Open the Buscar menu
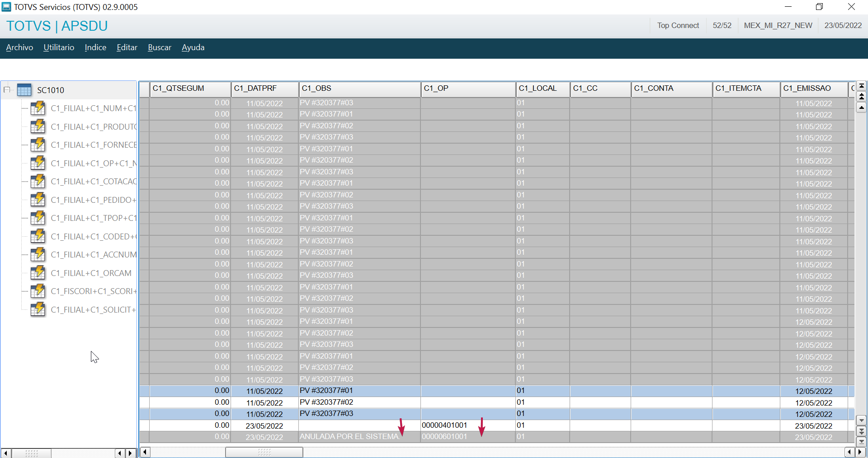868x458 pixels. (160, 47)
